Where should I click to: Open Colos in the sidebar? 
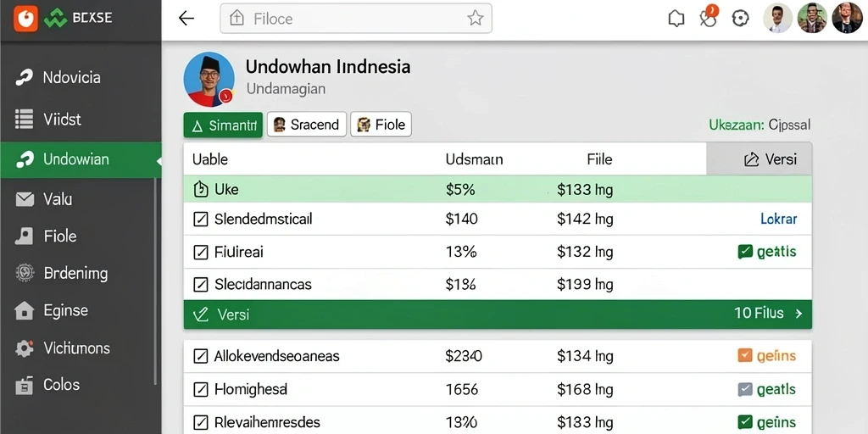point(81,386)
